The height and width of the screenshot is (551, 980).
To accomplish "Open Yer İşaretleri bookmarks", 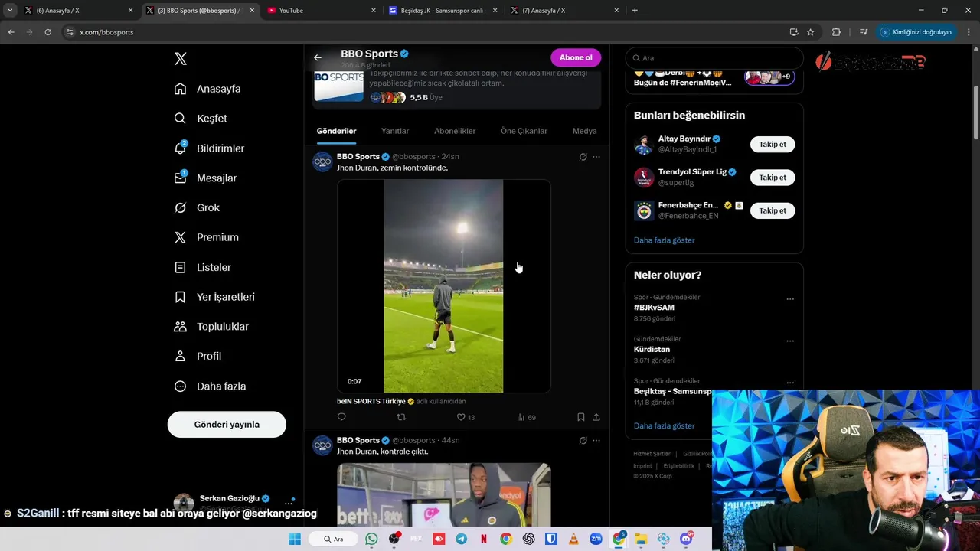I will (214, 297).
